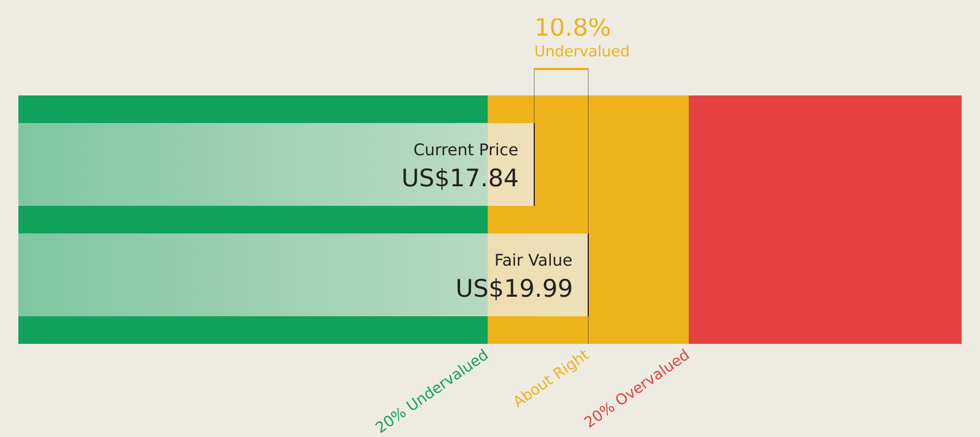Click the About Right axis label
Screen dimensions: 980x437
point(551,379)
